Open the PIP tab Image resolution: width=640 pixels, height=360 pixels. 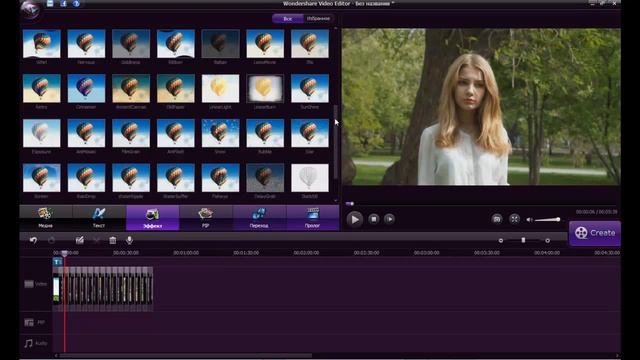pyautogui.click(x=206, y=218)
